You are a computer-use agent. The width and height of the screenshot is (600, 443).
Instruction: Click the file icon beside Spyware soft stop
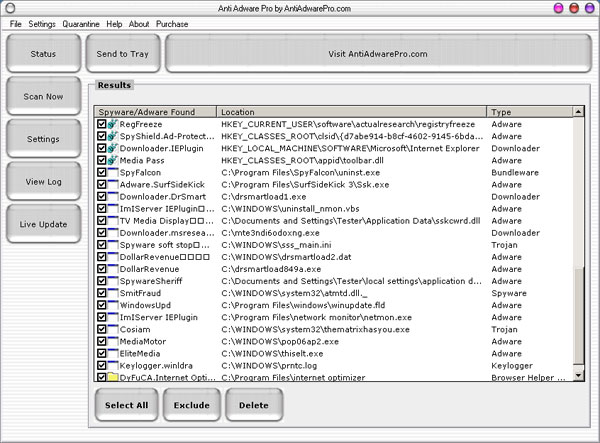pyautogui.click(x=112, y=245)
